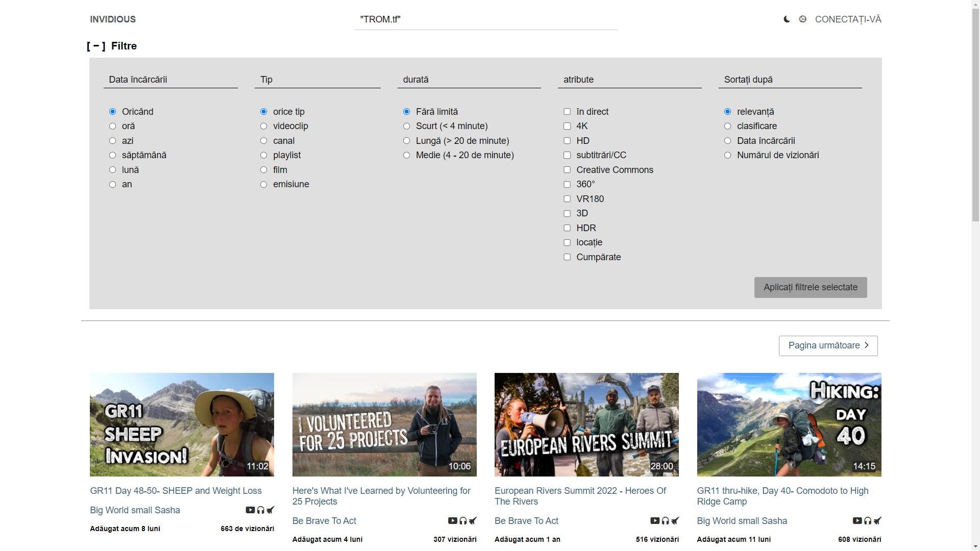Click the headphones icon for audio-only sheep video
This screenshot has height=551, width=980.
pyautogui.click(x=261, y=510)
